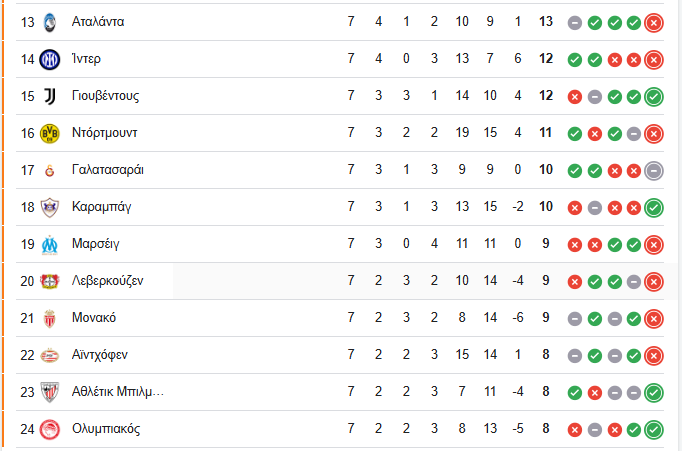Open the Αϊντχόφεν team page
This screenshot has width=682, height=451.
100,355
